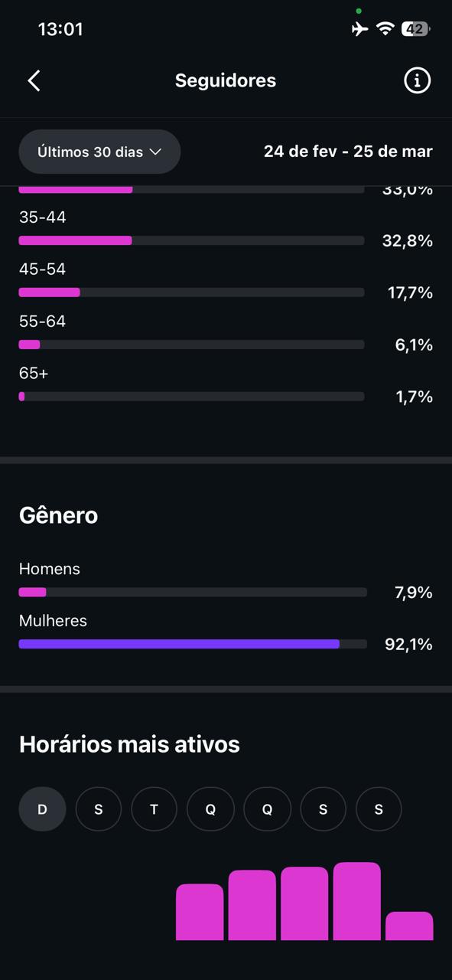
Task: Switch focus to the Gênero section header
Action: pos(58,515)
